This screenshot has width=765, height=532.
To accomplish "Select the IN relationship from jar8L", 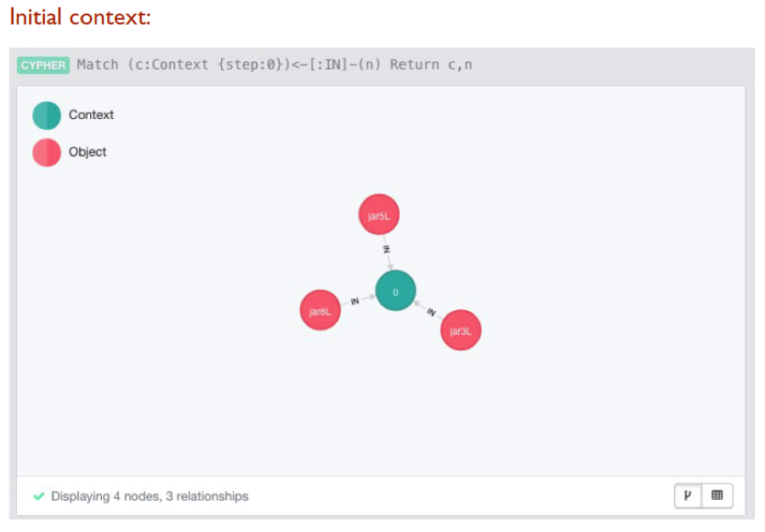I will [x=354, y=302].
